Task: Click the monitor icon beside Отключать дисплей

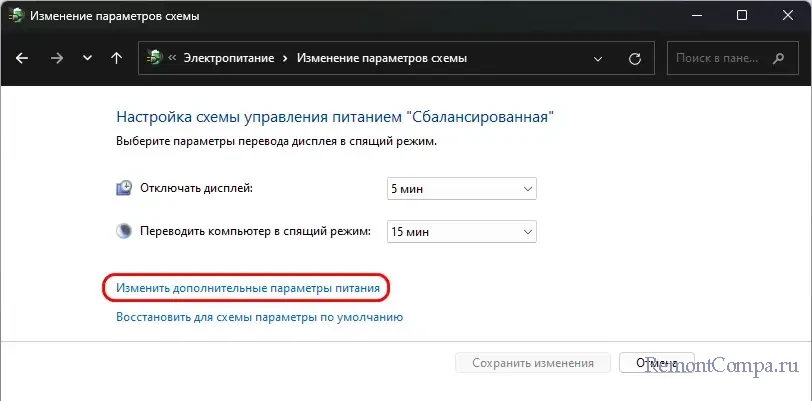Action: 124,188
